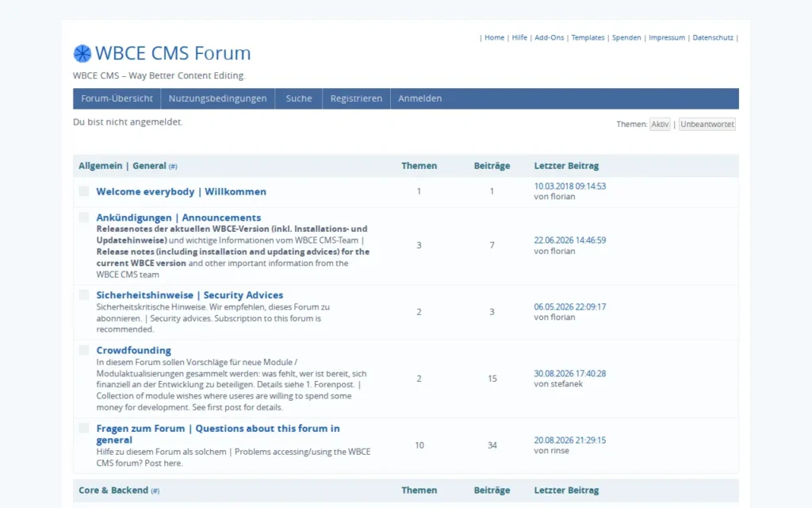Open last post dated 10.03.2018 09:14:53
This screenshot has width=812, height=508.
tap(569, 186)
